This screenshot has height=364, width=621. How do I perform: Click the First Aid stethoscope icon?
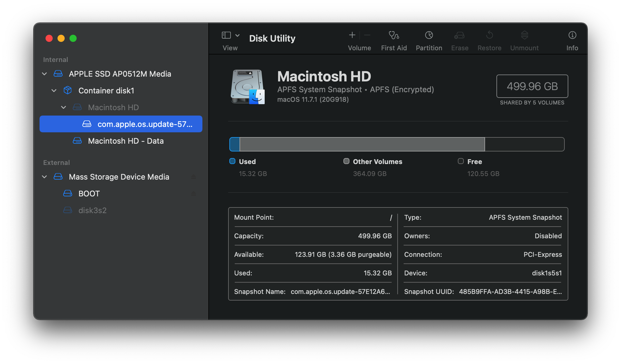tap(394, 35)
